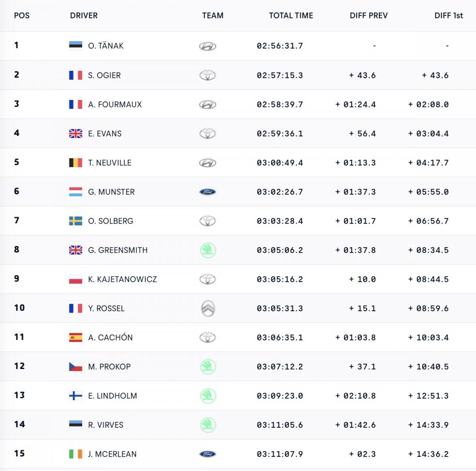The width and height of the screenshot is (476, 471).
Task: Click the DRIVER column header
Action: pos(84,16)
